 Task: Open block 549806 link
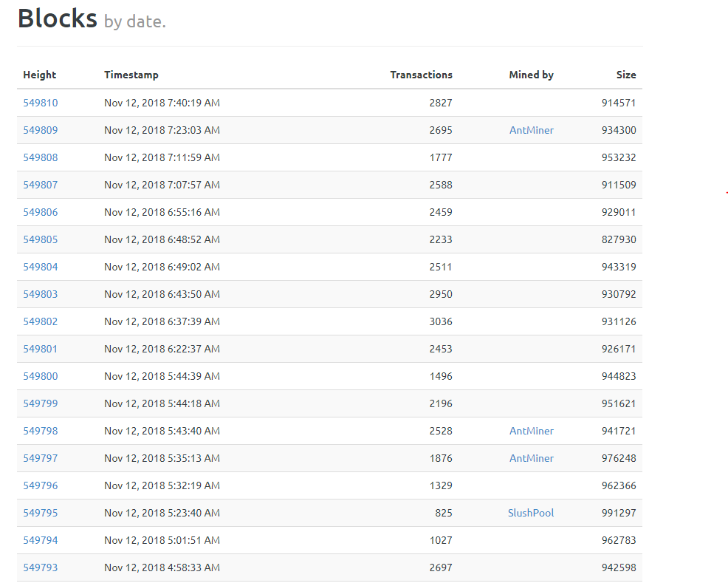pyautogui.click(x=40, y=212)
